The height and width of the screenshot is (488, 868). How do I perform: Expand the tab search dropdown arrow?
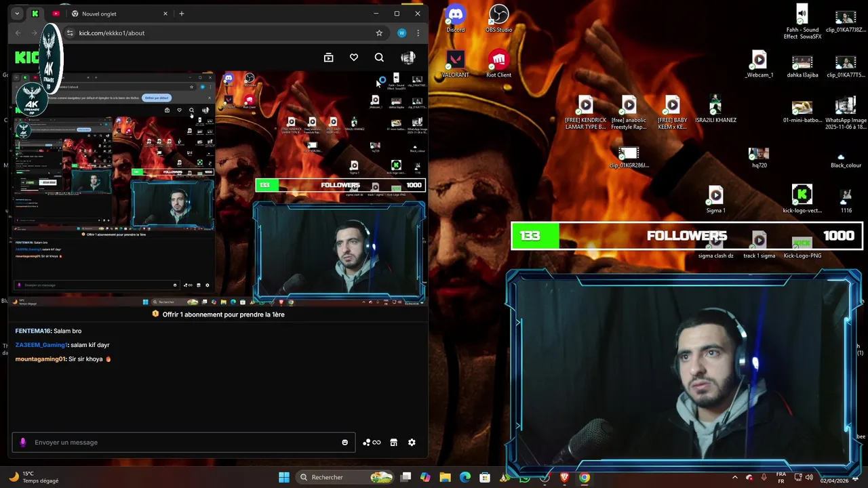pyautogui.click(x=16, y=14)
